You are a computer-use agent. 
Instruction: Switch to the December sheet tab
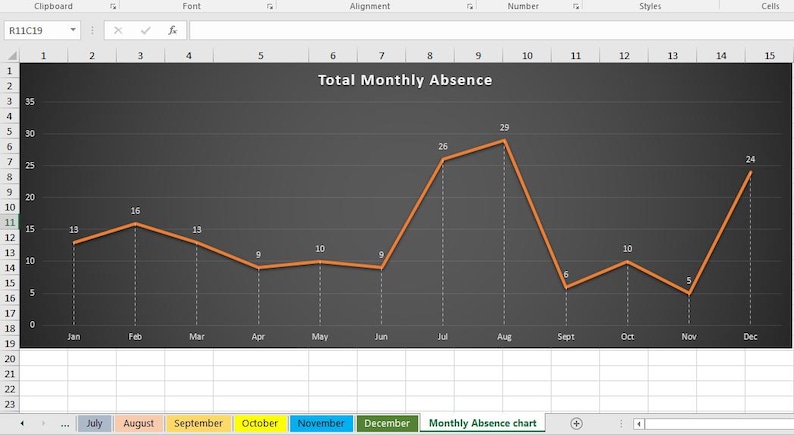tap(387, 423)
